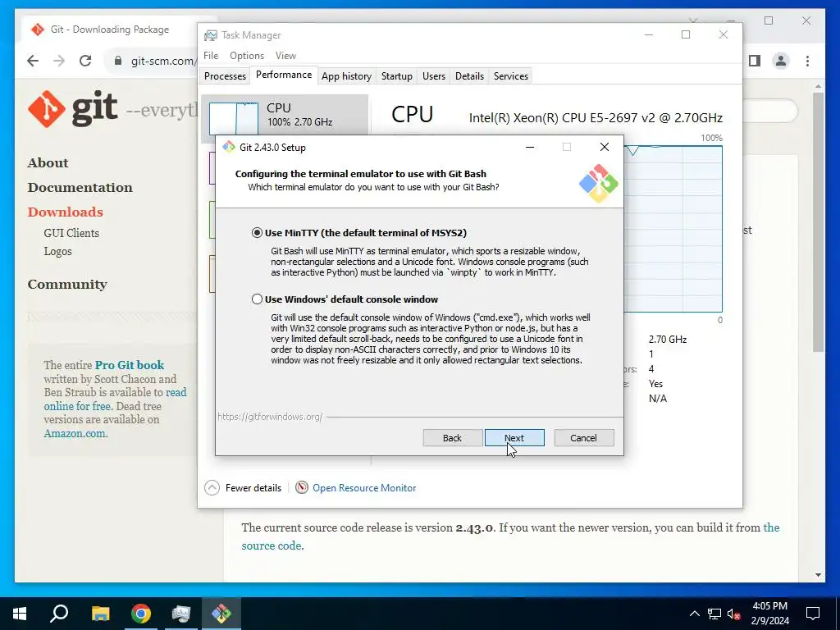840x630 pixels.
Task: Click Next in Git Setup
Action: coord(514,438)
